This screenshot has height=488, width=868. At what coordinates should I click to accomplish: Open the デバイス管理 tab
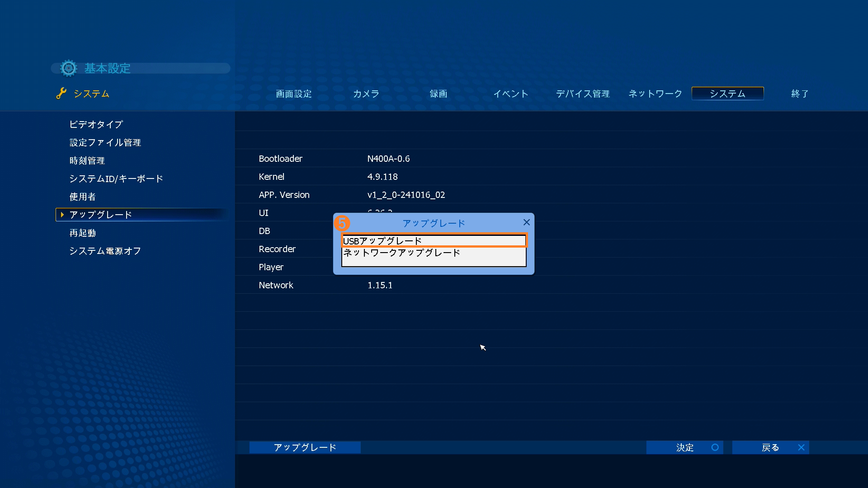[583, 94]
